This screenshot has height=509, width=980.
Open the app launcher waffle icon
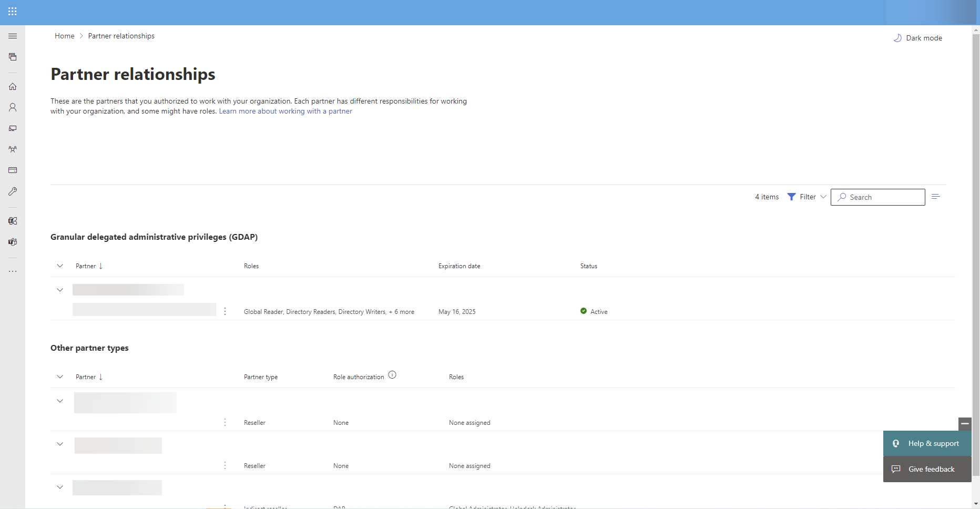pos(13,12)
